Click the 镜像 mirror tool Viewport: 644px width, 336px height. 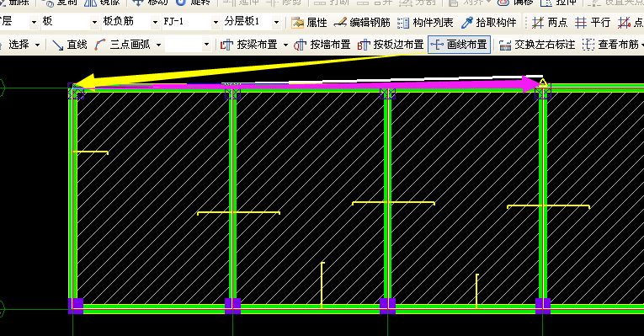click(x=102, y=3)
